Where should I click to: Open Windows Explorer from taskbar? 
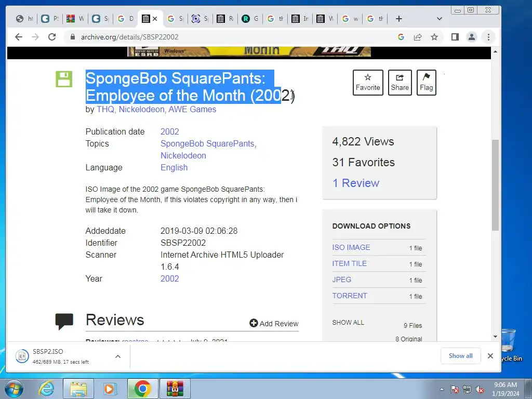[x=78, y=389]
